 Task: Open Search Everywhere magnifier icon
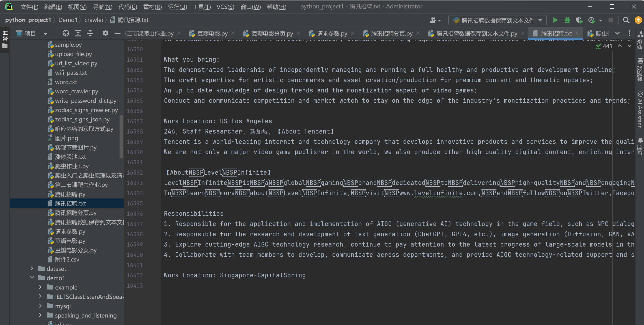tap(626, 20)
